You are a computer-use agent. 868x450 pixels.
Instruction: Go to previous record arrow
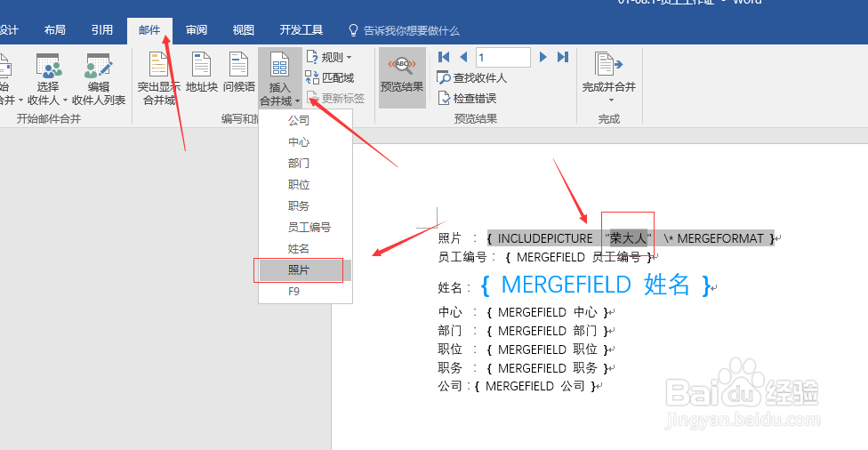(464, 57)
